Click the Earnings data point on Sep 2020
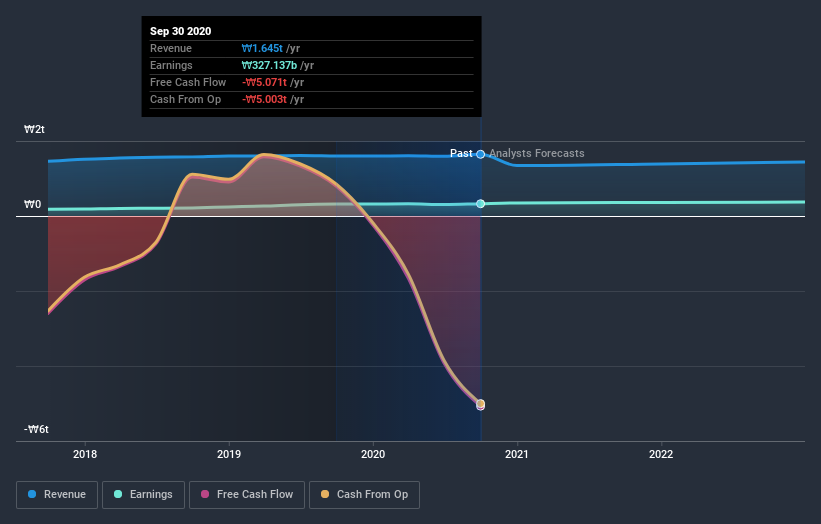This screenshot has height=524, width=821. coord(481,204)
